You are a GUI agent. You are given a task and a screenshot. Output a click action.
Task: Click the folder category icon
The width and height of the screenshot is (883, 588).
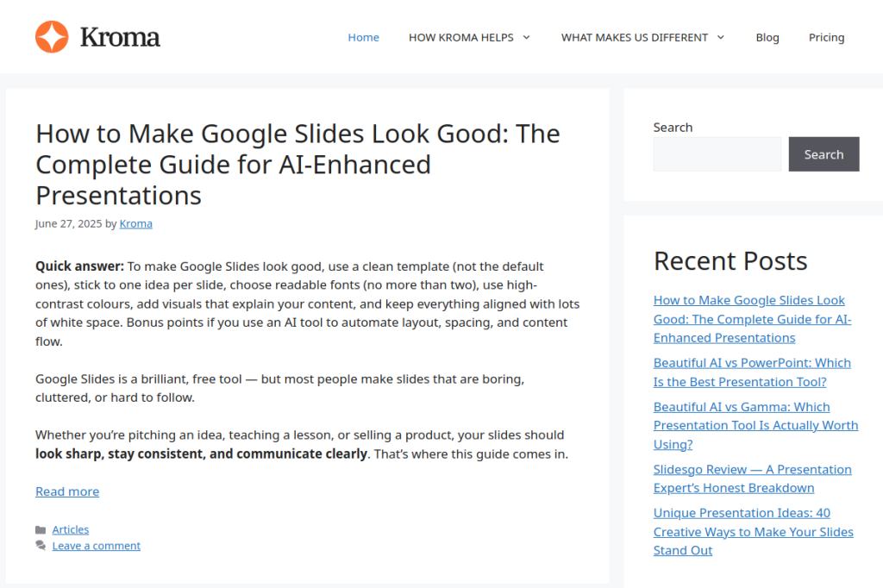[x=41, y=529]
